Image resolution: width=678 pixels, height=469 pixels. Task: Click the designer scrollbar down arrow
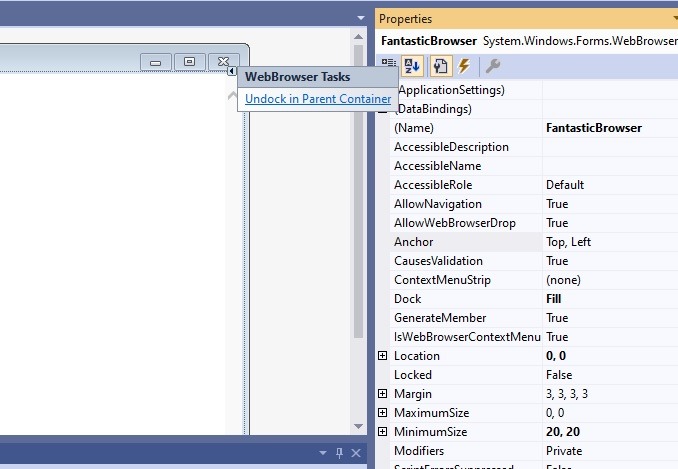click(358, 426)
